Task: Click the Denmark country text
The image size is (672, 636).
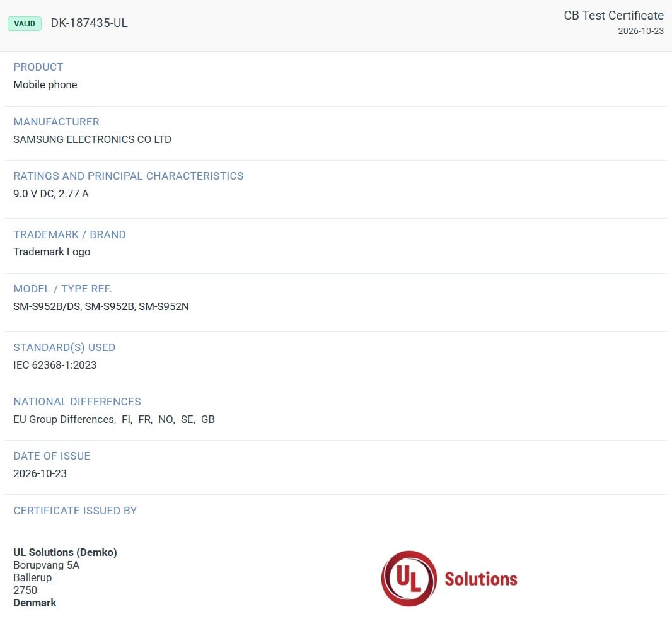Action: [35, 603]
